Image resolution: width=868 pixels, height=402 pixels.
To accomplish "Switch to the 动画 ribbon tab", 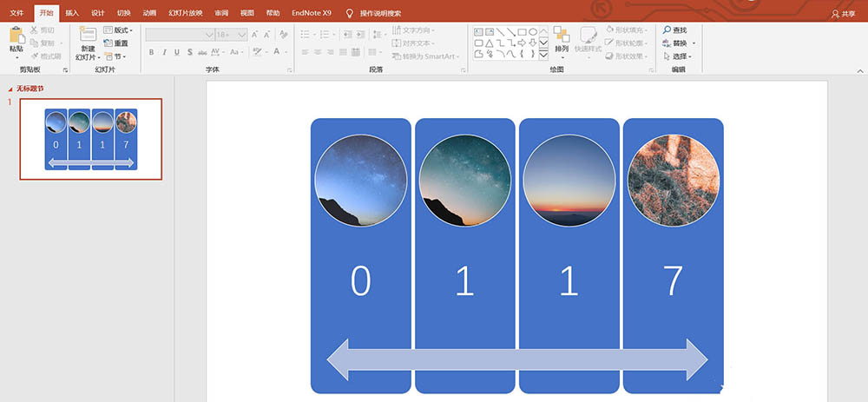I will [x=149, y=13].
